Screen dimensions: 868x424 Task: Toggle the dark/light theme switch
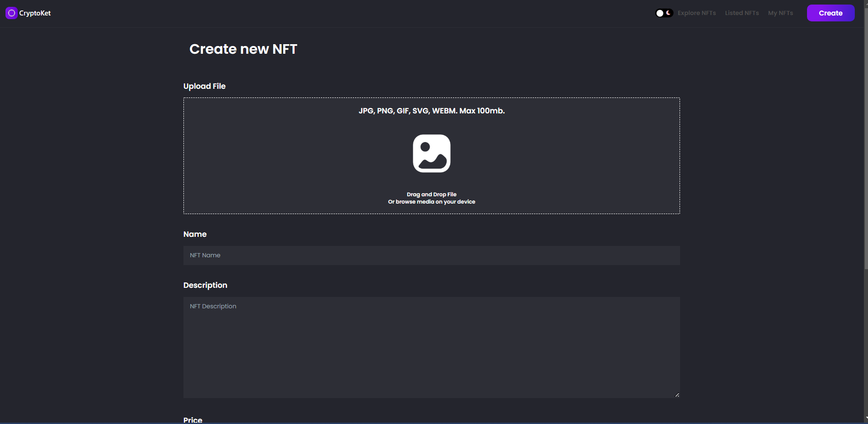(x=664, y=13)
